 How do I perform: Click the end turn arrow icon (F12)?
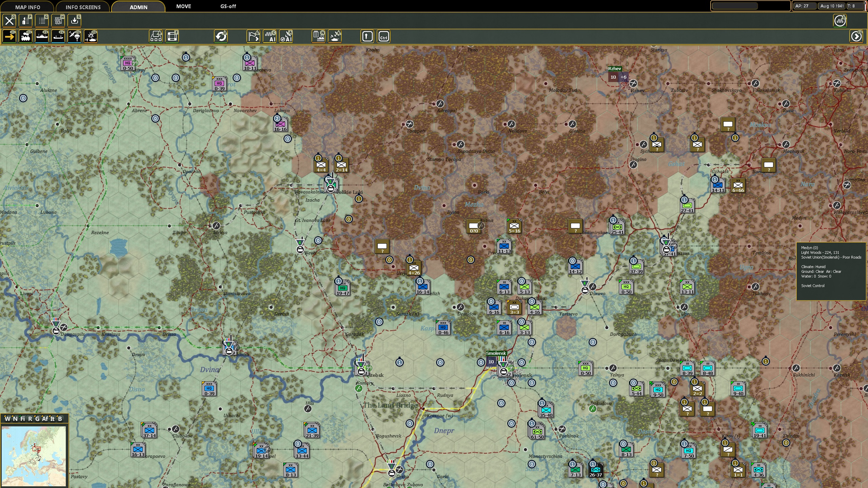coord(856,37)
